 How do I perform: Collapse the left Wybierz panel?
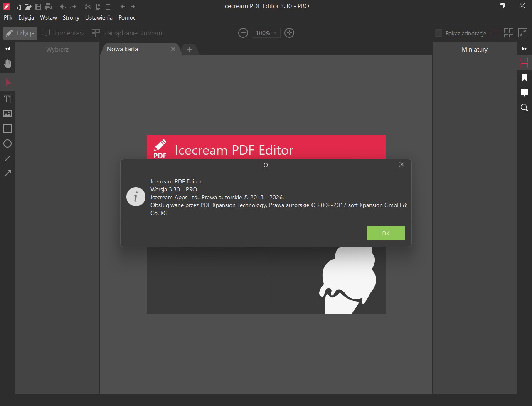coord(7,49)
